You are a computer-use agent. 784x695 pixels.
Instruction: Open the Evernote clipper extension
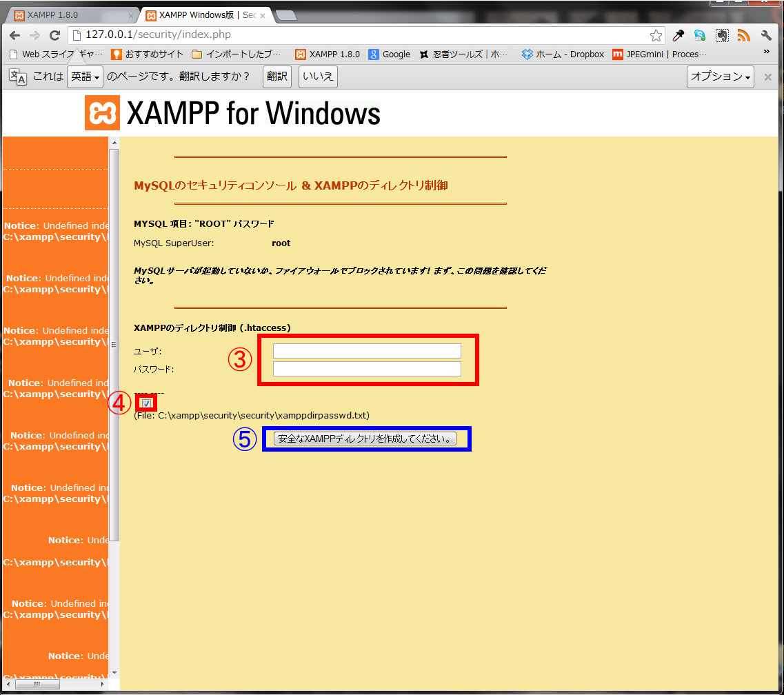721,35
